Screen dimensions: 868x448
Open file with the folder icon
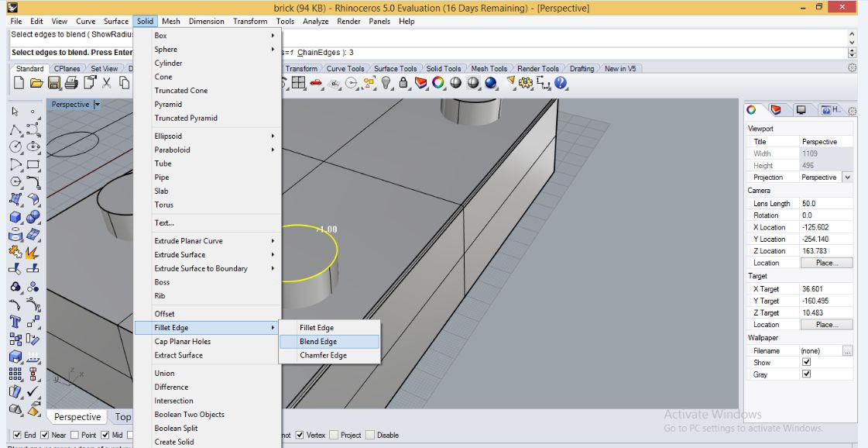tap(36, 83)
